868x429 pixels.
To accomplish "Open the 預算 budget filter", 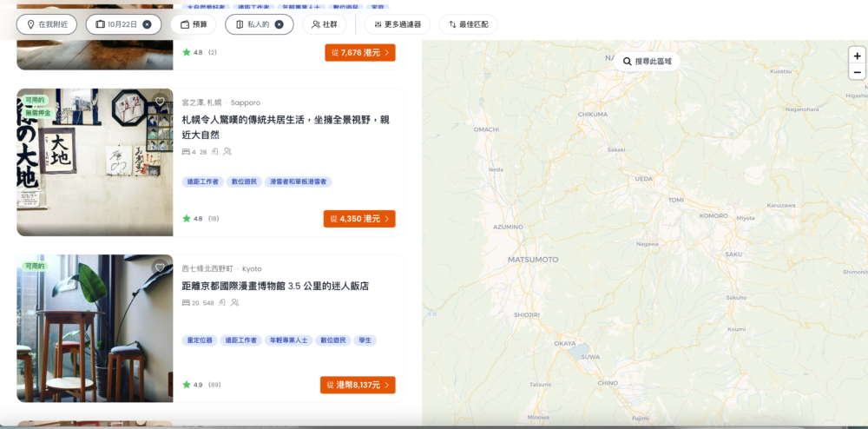I will tap(193, 24).
